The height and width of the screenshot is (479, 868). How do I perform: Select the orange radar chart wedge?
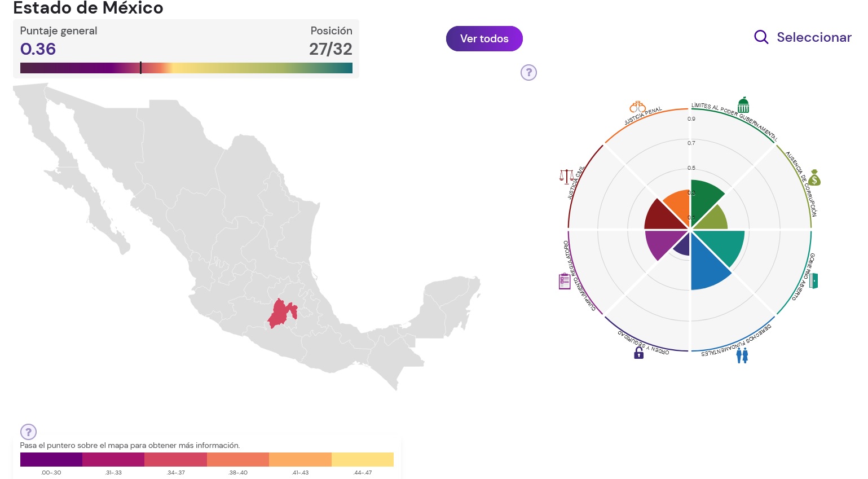click(680, 205)
